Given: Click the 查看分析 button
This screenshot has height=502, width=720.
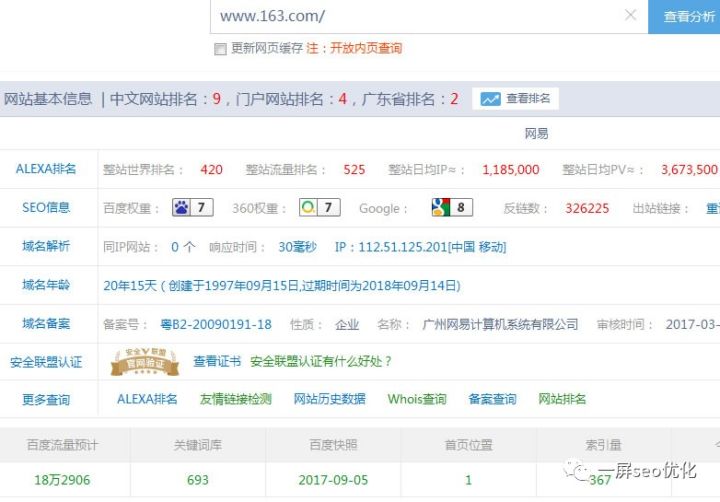Looking at the screenshot, I should coord(684,17).
